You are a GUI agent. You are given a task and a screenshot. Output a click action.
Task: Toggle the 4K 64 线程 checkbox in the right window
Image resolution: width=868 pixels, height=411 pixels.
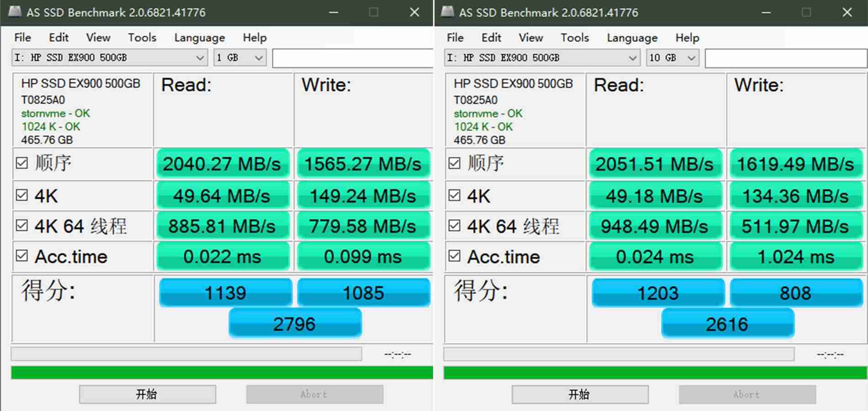455,226
